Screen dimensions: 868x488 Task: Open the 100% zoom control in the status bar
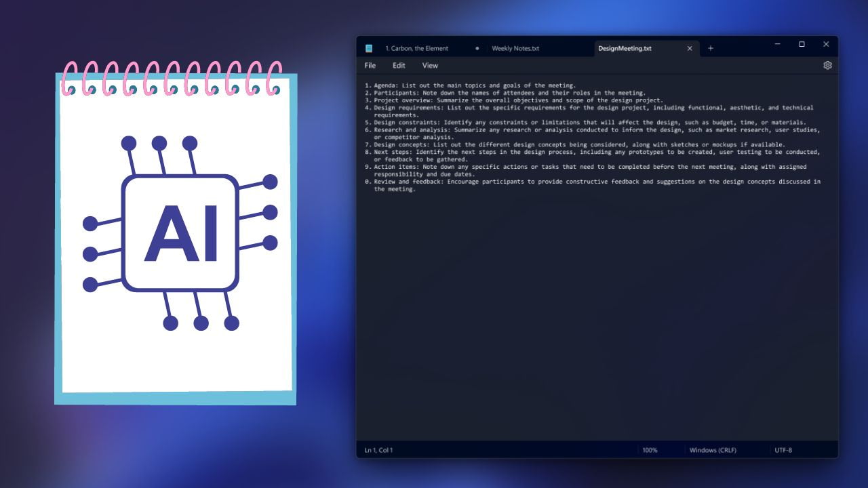[x=650, y=449]
